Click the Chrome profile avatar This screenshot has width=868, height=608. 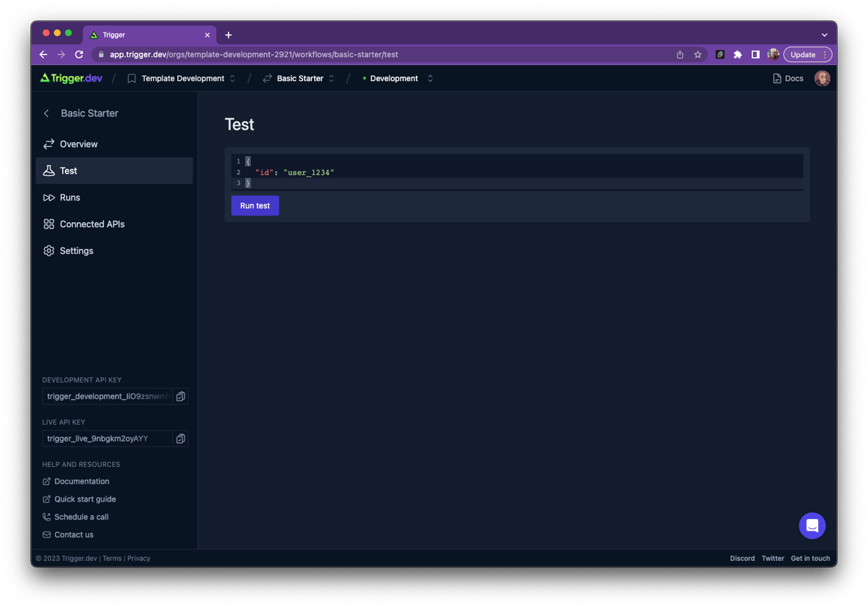point(773,54)
